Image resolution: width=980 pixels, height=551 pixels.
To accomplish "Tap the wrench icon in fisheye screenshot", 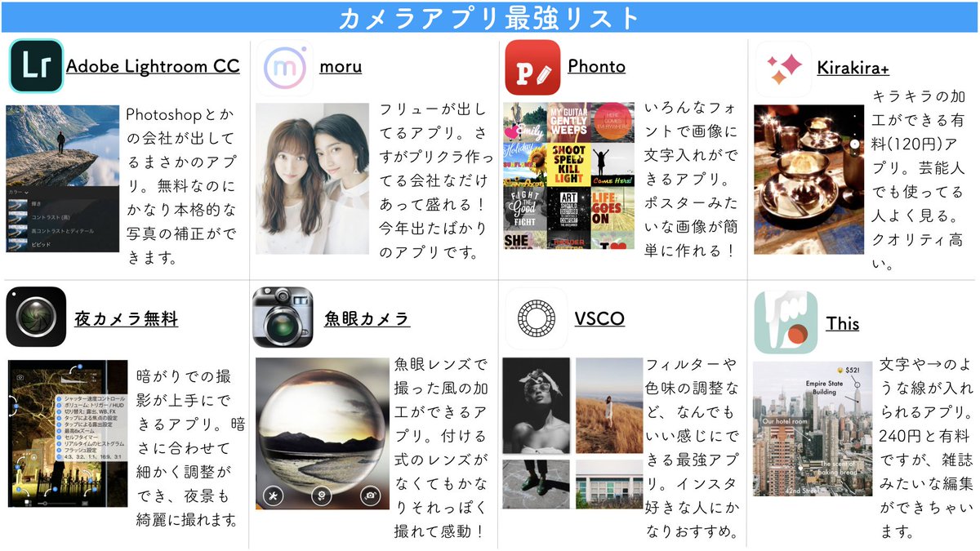I will pos(273,495).
